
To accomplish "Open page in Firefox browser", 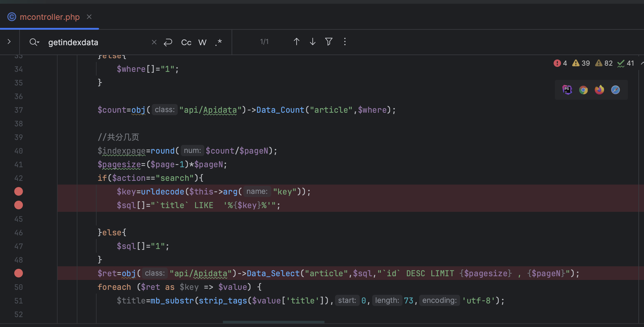I will [599, 90].
